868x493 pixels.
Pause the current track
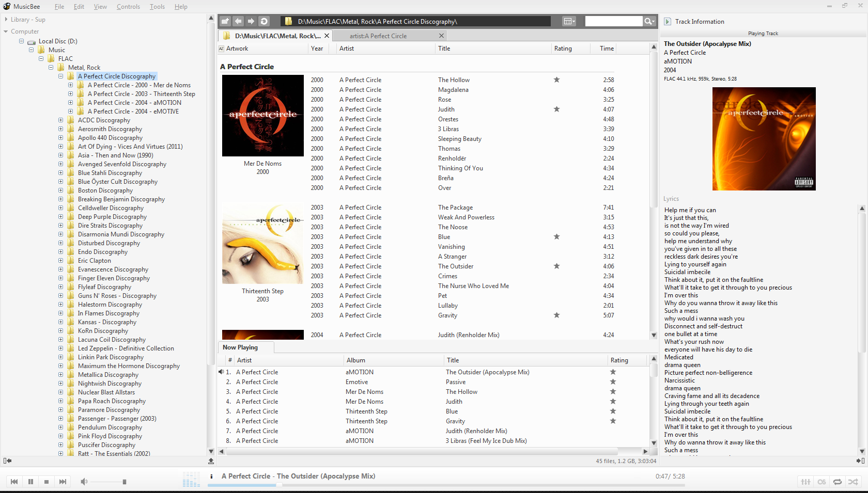[x=30, y=482]
